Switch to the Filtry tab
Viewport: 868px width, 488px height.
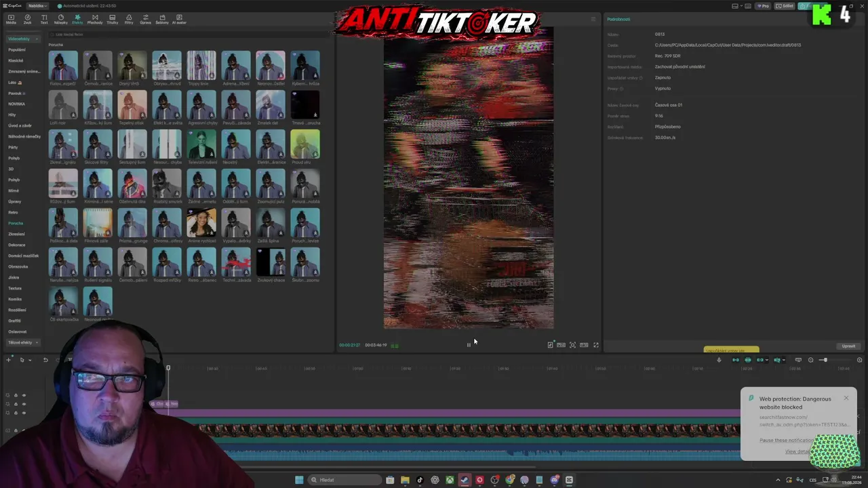(129, 19)
